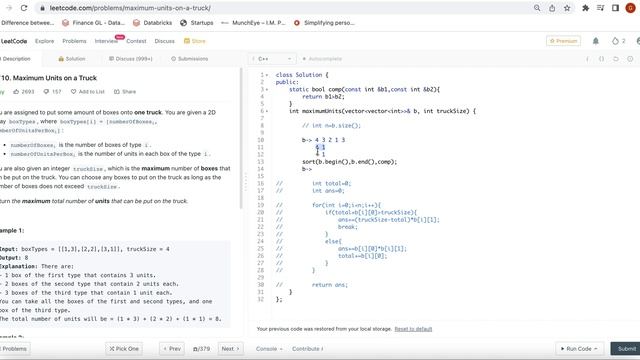Click the magnifier zoom icon in address bar
Image resolution: width=640 pixels, height=360 pixels.
click(537, 8)
